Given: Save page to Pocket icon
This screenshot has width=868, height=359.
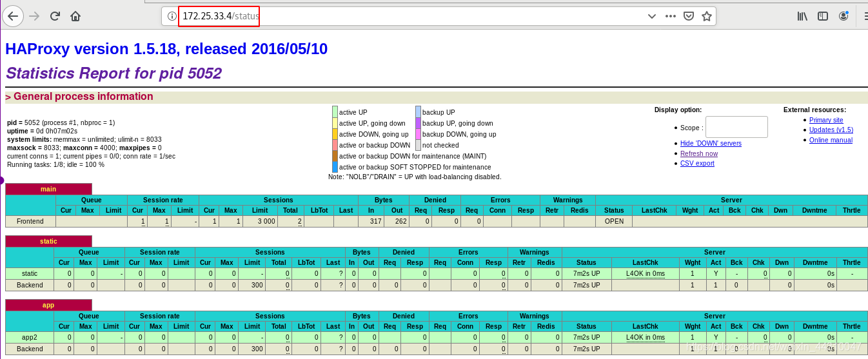Looking at the screenshot, I should click(689, 16).
